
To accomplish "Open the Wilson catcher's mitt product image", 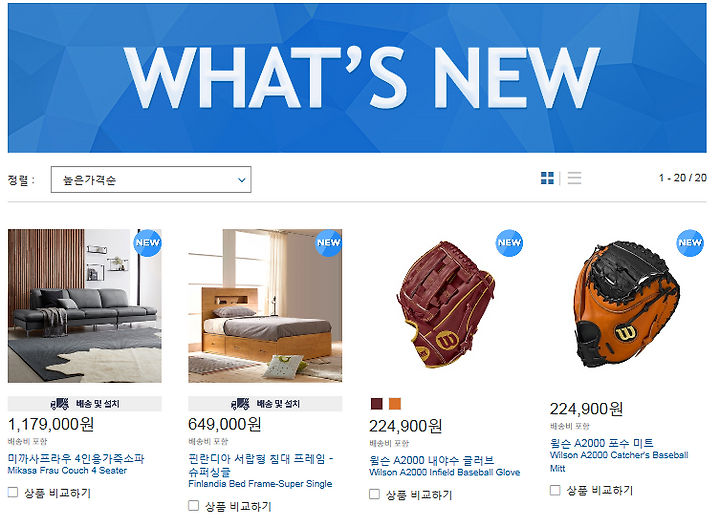I will [627, 305].
